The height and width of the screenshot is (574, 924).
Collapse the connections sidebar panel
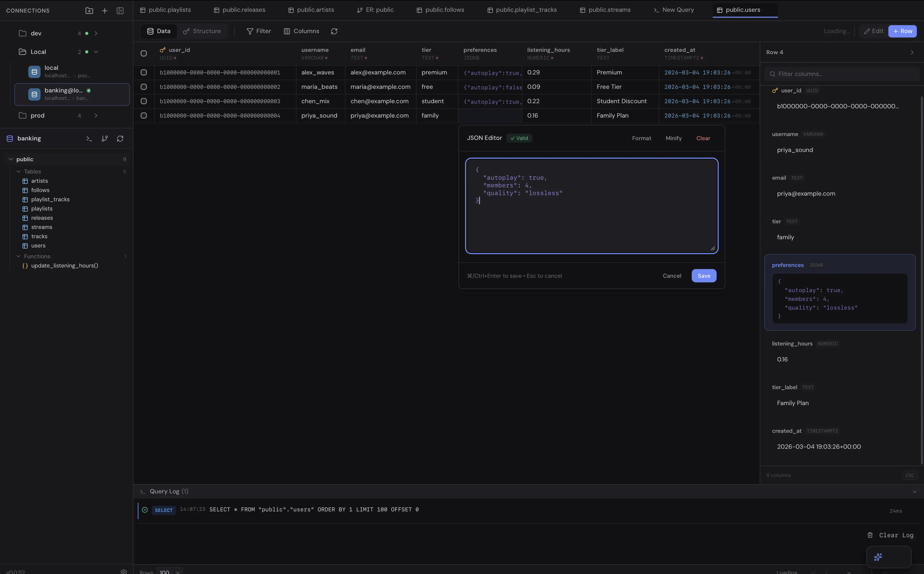coord(120,11)
